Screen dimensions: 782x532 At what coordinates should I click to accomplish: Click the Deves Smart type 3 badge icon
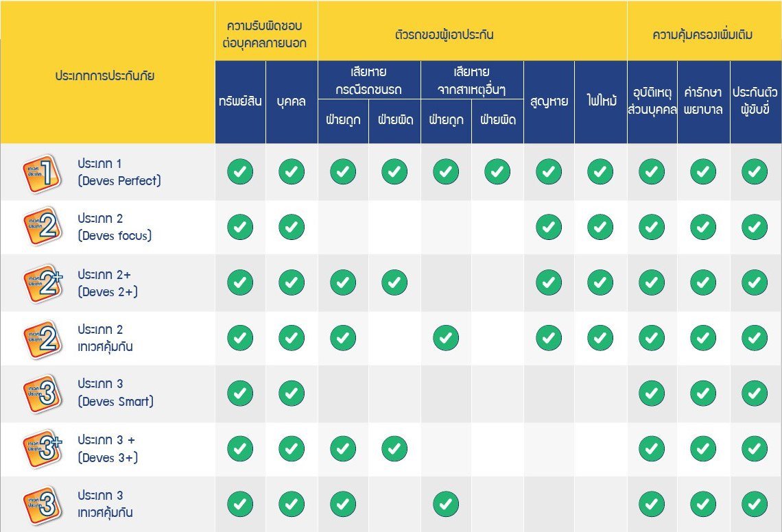(40, 393)
